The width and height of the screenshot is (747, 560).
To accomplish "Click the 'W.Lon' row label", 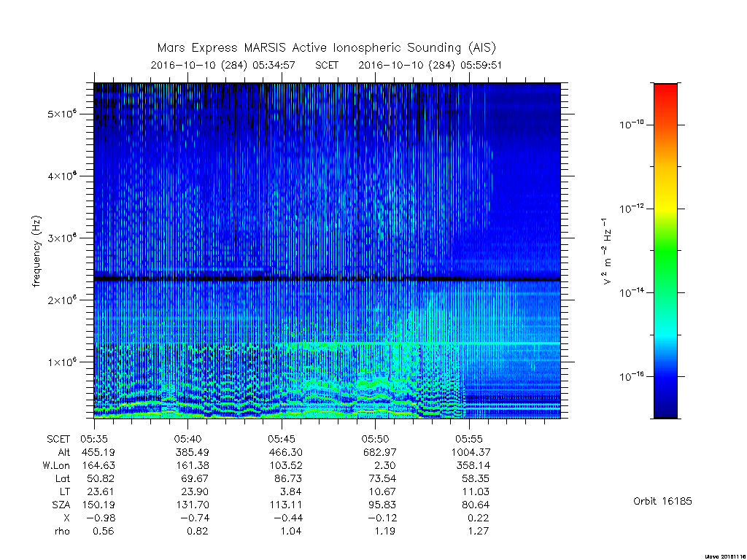I will pyautogui.click(x=56, y=465).
